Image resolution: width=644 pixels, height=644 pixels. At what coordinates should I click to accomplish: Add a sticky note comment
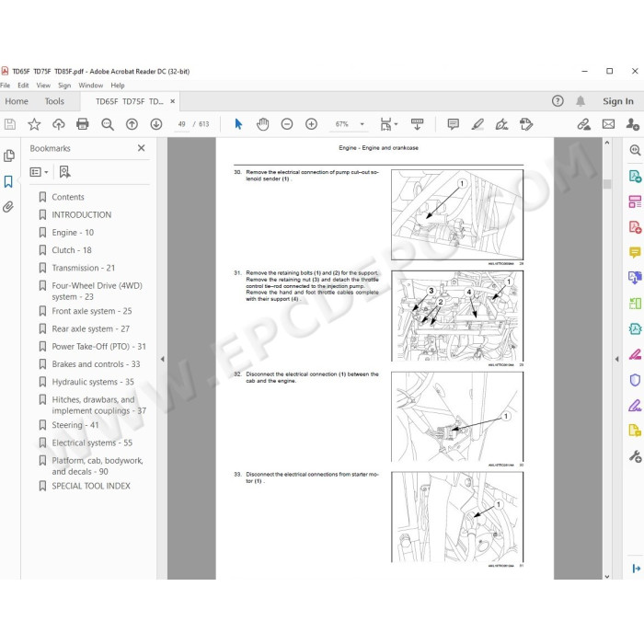453,123
